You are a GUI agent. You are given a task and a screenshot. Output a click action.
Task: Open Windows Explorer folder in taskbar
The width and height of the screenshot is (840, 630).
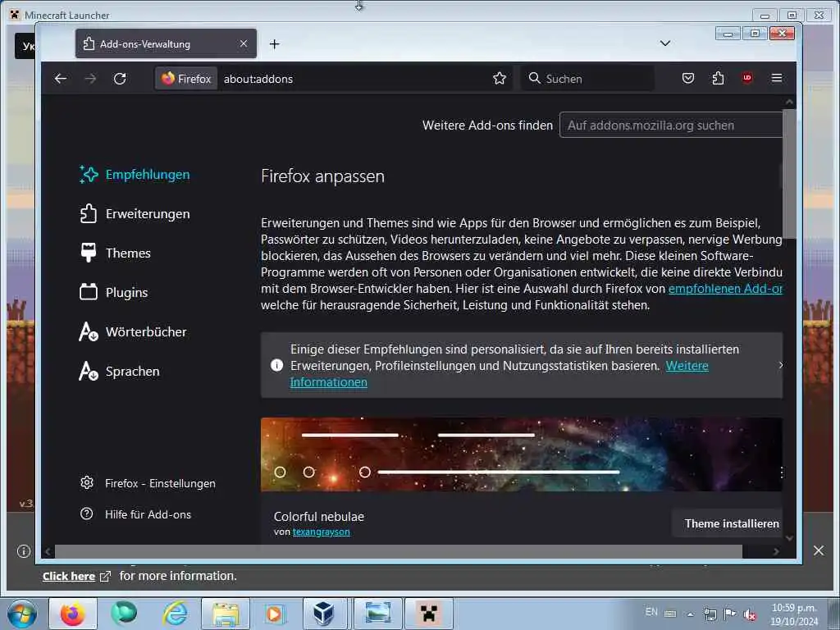point(226,614)
